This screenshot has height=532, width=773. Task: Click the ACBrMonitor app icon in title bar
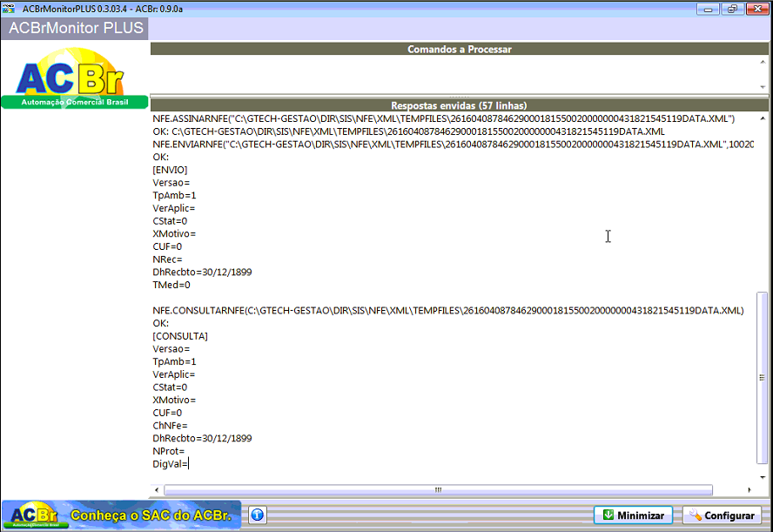tap(9, 9)
